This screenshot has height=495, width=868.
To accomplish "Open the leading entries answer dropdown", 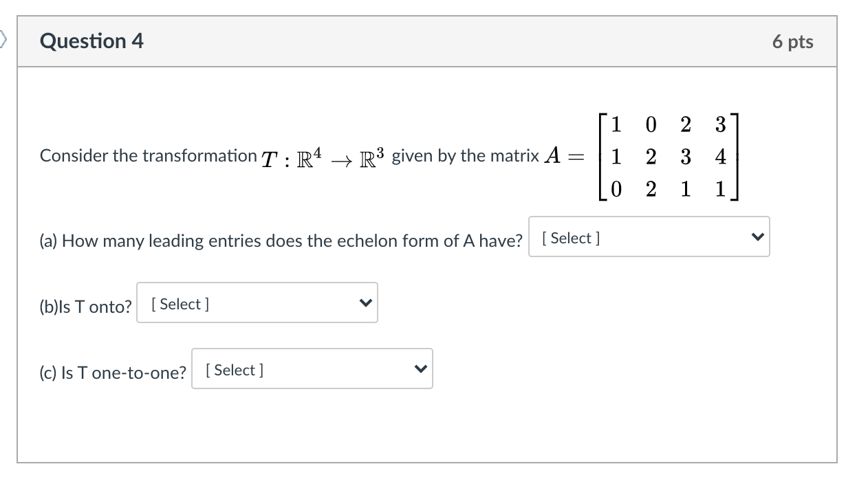I will (x=648, y=237).
